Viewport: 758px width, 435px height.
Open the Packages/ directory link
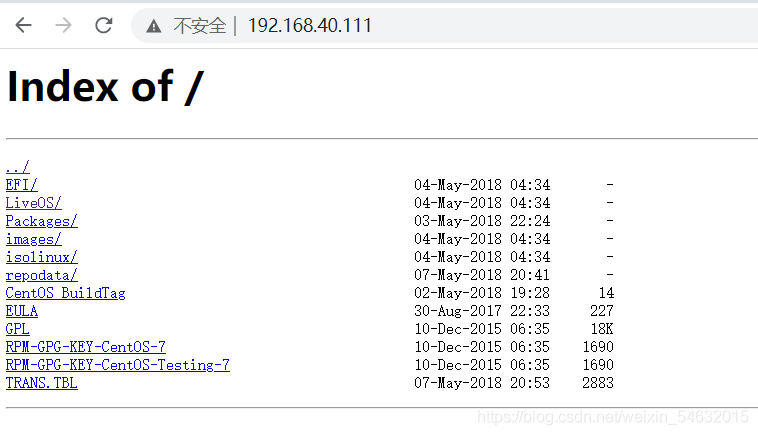pos(41,221)
